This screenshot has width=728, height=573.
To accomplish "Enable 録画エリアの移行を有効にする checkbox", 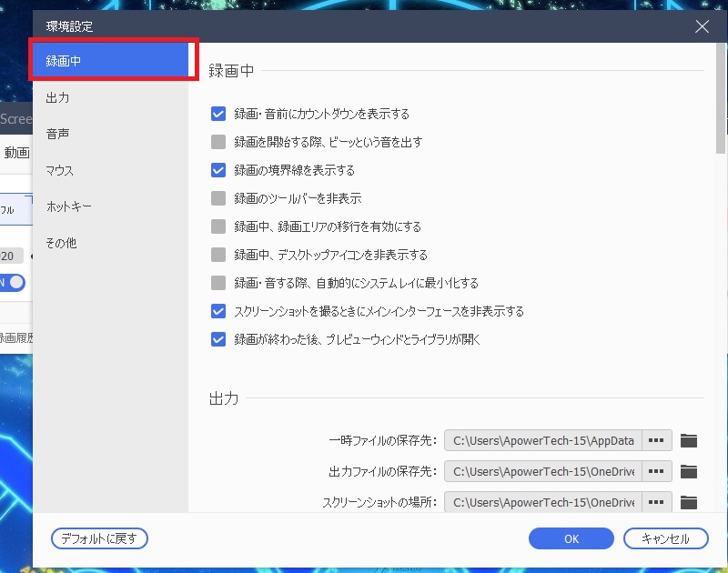I will (x=218, y=226).
